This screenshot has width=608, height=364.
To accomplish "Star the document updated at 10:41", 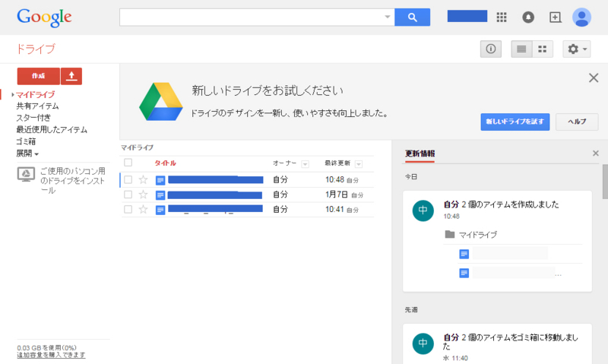I will (x=143, y=209).
